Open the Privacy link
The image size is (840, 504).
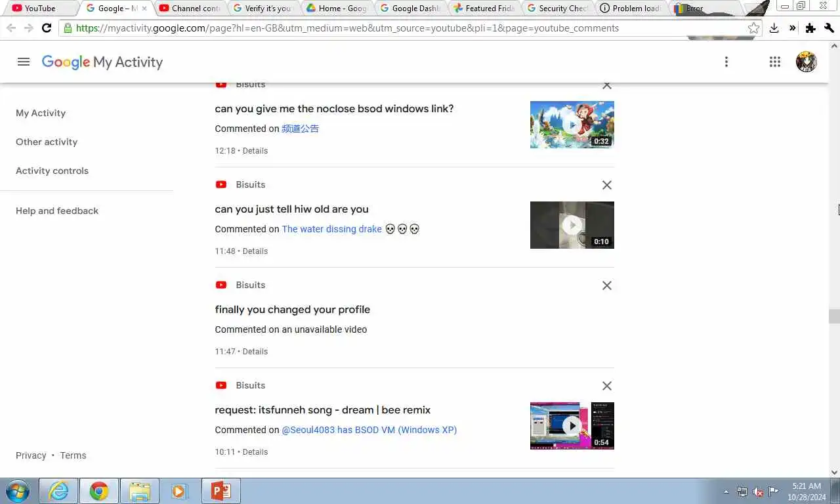(31, 455)
